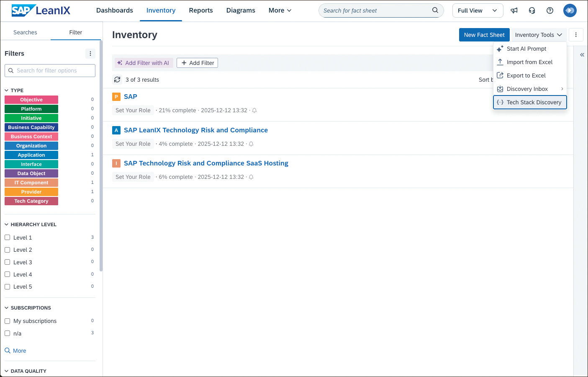Open the SAP LeanIX Technology Risk and Compliance link

tap(196, 130)
